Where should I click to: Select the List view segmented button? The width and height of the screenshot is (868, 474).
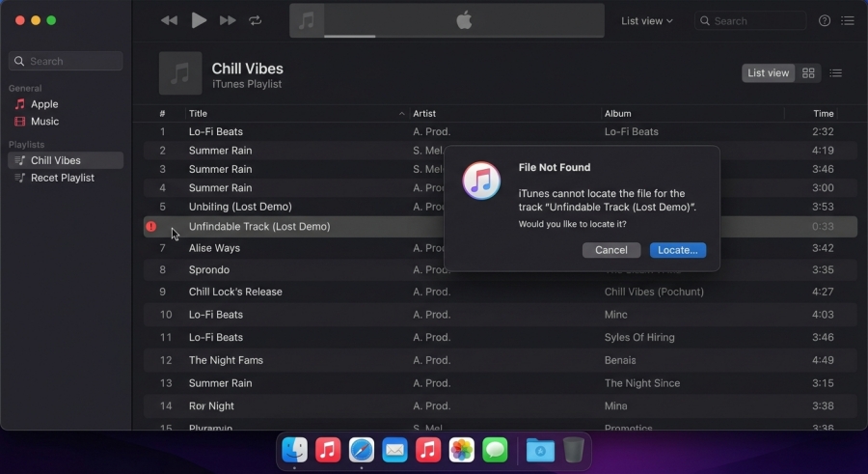[768, 73]
